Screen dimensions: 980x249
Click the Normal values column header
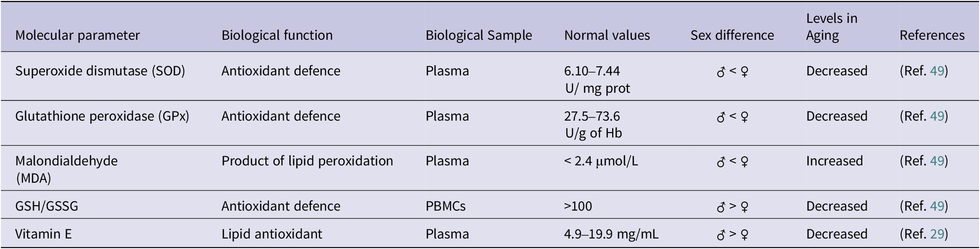(607, 36)
